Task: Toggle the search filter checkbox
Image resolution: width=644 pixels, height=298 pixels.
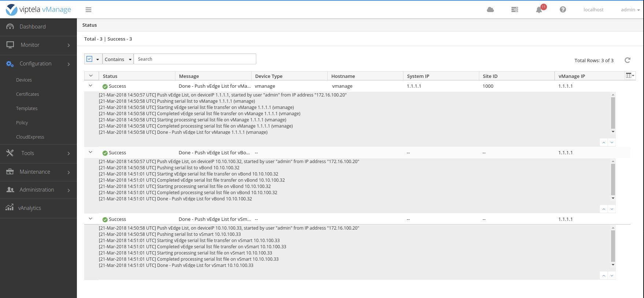Action: tap(89, 59)
